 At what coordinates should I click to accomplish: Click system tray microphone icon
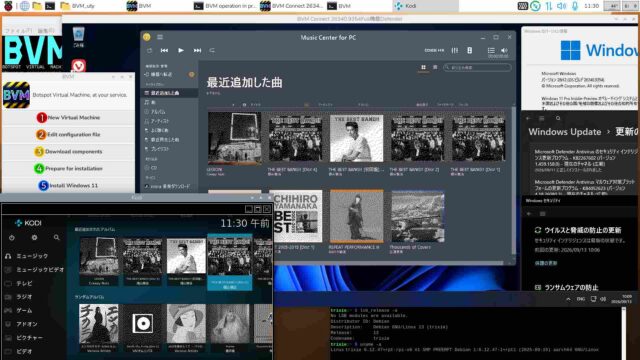coord(575,6)
